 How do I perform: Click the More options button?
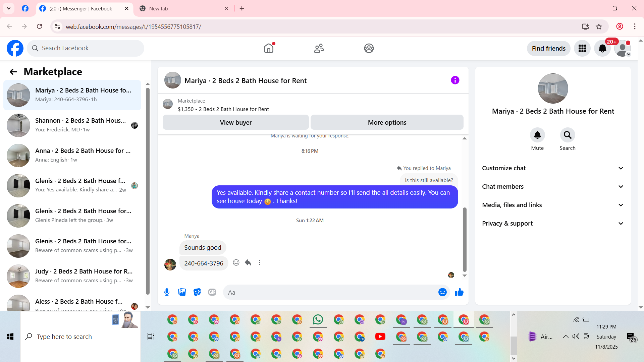(387, 123)
